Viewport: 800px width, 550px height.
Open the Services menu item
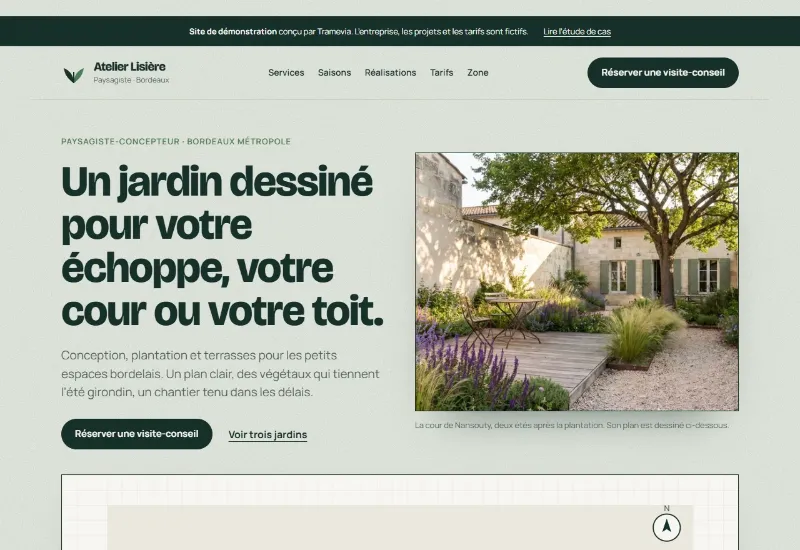coord(286,72)
